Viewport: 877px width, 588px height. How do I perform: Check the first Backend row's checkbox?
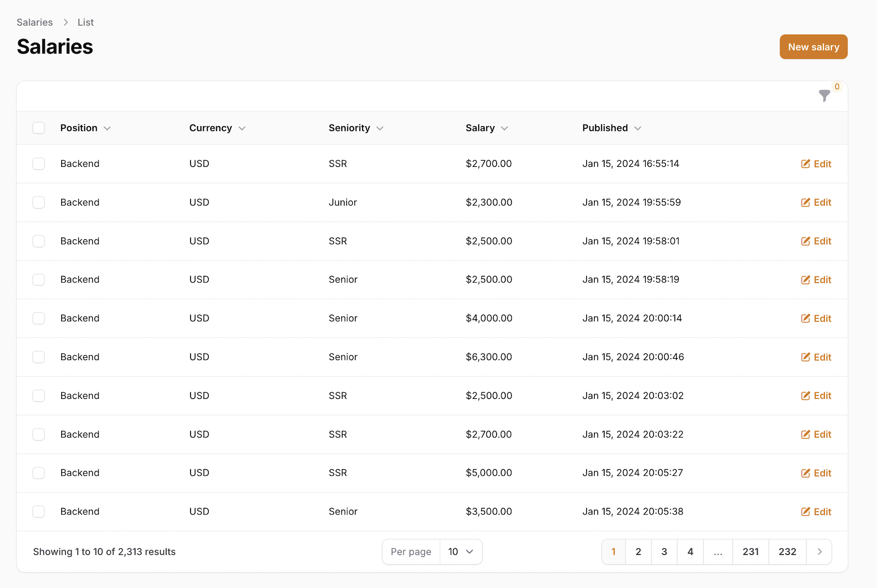coord(38,163)
